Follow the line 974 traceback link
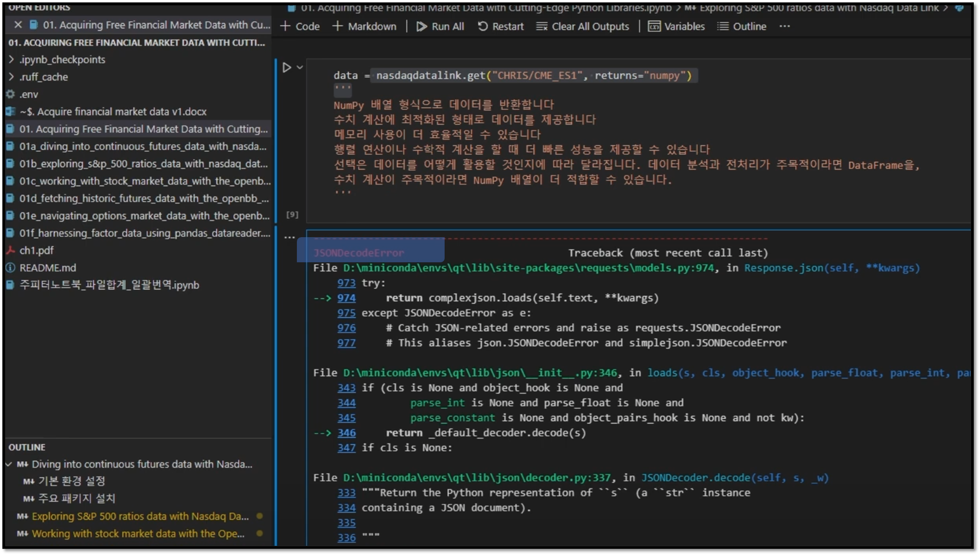This screenshot has width=980, height=555. [346, 298]
